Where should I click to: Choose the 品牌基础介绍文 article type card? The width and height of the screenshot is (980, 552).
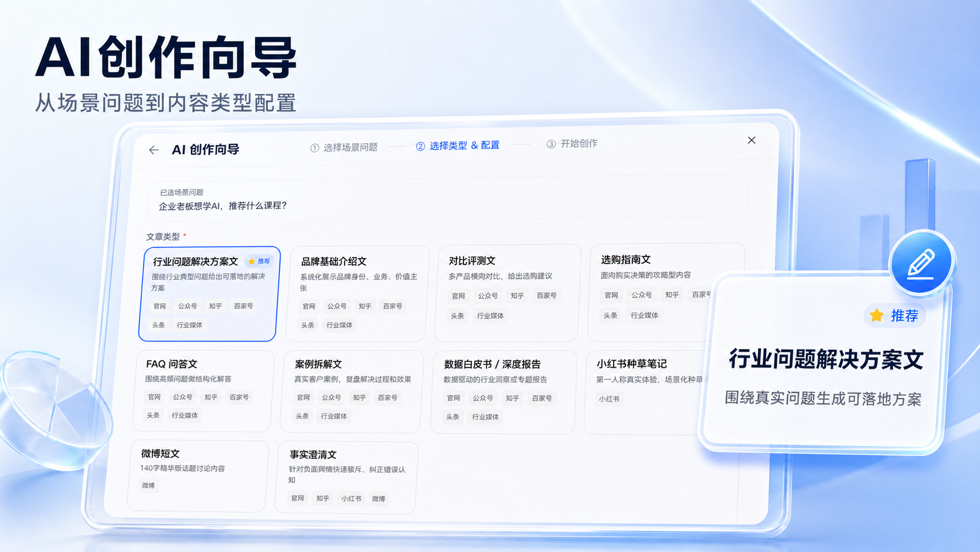coord(358,294)
